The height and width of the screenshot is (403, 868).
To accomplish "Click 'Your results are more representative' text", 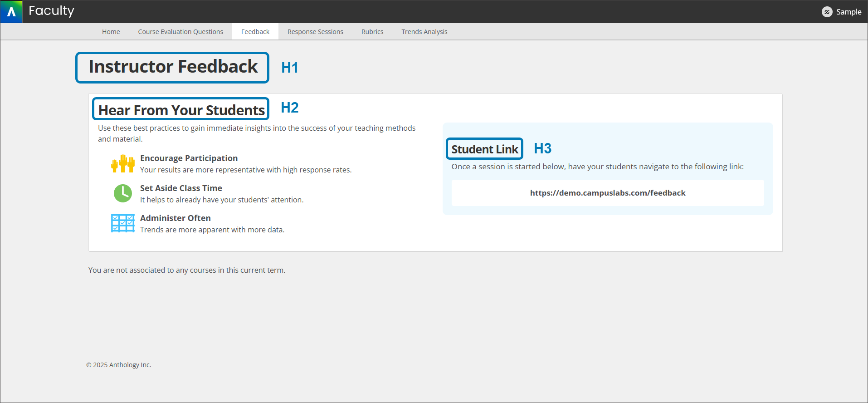I will point(246,170).
